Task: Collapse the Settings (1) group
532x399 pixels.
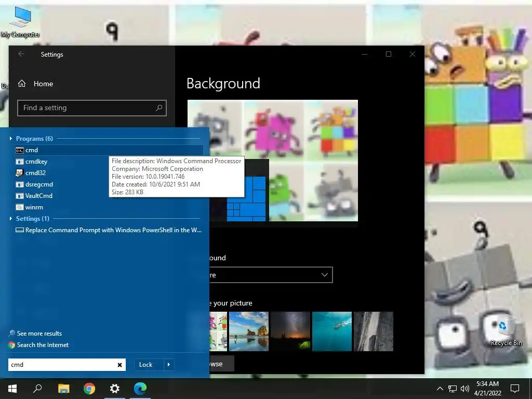Action: [x=11, y=219]
